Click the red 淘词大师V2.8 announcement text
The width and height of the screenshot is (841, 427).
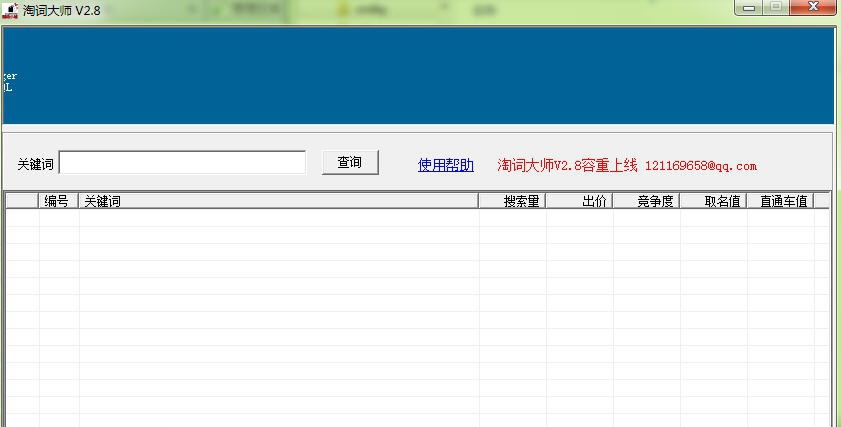(567, 165)
